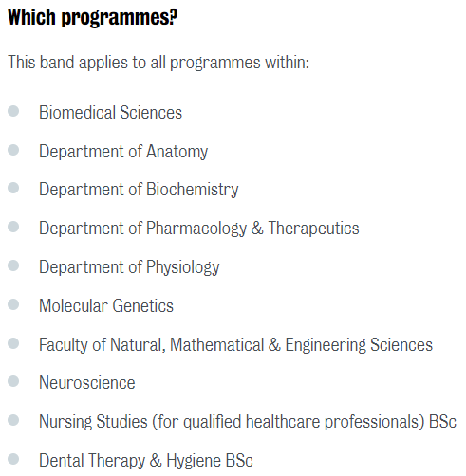This screenshot has height=476, width=466.
Task: Click the bullet beside Department of Physiology
Action: pos(13,265)
